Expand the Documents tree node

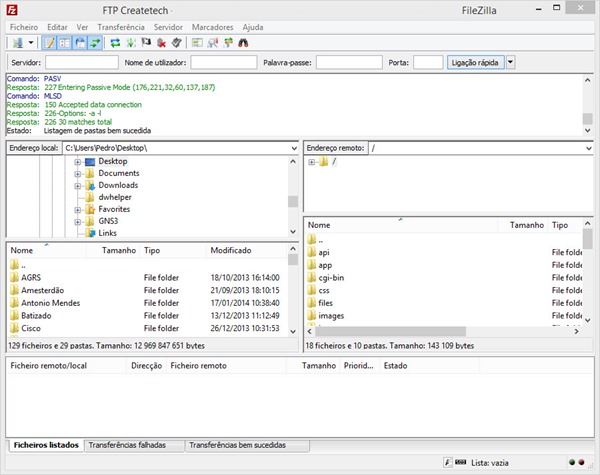coord(78,174)
